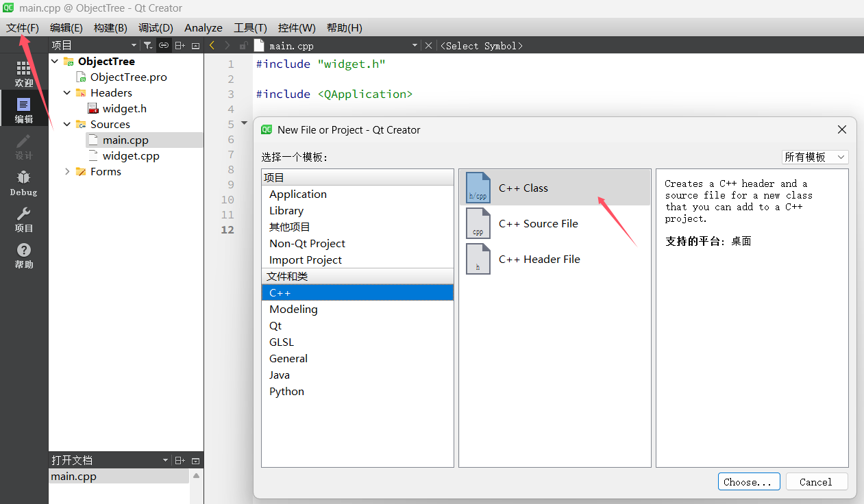Open the Select Symbol dropdown
Viewport: 864px width, 504px height.
pos(481,46)
